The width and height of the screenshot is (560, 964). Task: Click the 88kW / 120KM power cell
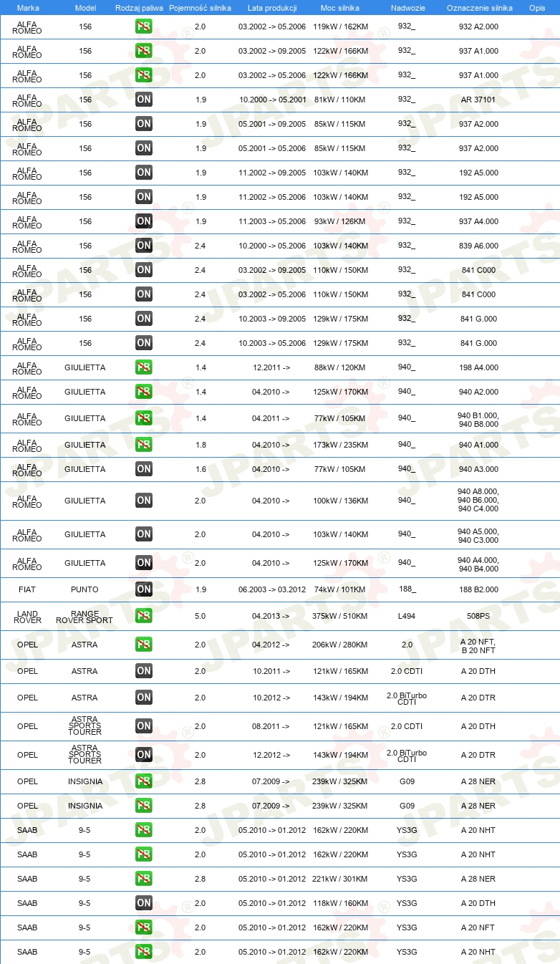pyautogui.click(x=339, y=367)
